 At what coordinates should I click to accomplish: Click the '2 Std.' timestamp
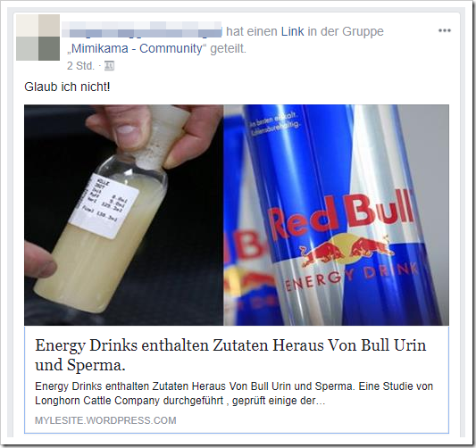point(80,65)
